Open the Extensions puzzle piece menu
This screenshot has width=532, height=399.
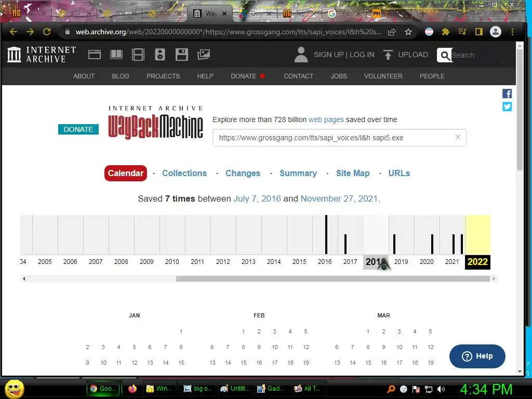445,32
